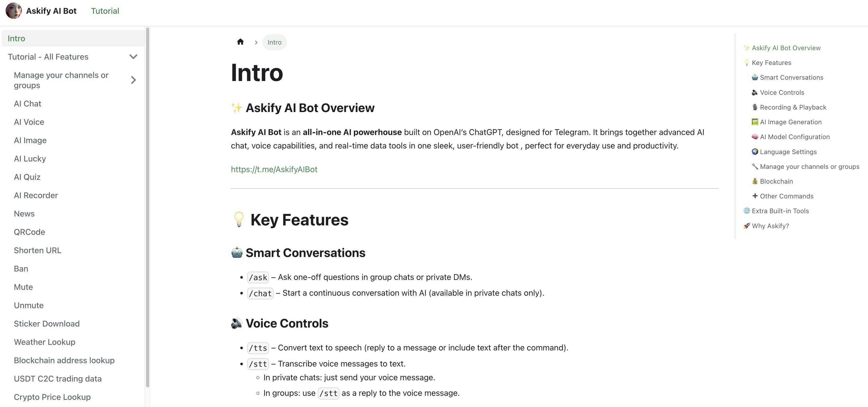This screenshot has height=407, width=868.
Task: Collapse the Tutorial - All Features section
Action: point(133,57)
